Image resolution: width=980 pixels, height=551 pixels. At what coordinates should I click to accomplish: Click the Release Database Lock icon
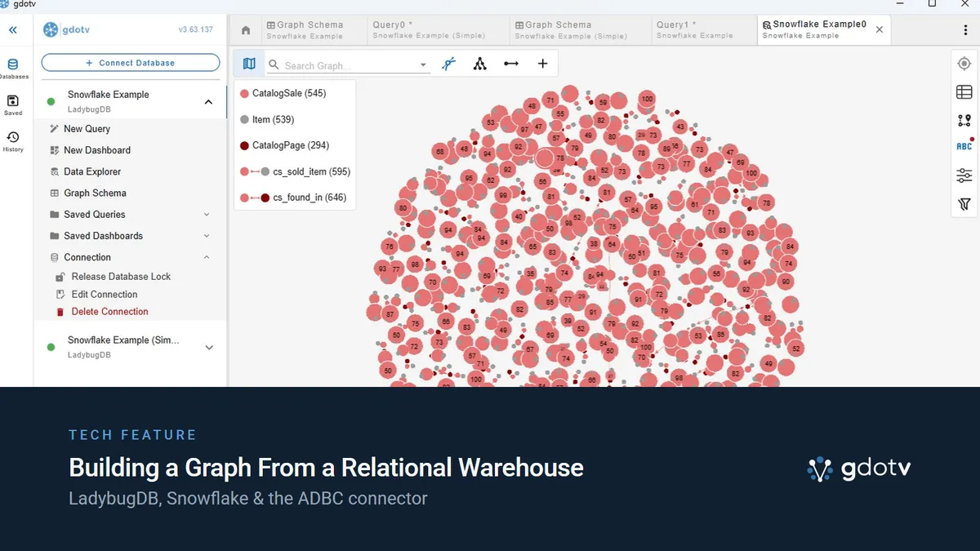click(60, 277)
